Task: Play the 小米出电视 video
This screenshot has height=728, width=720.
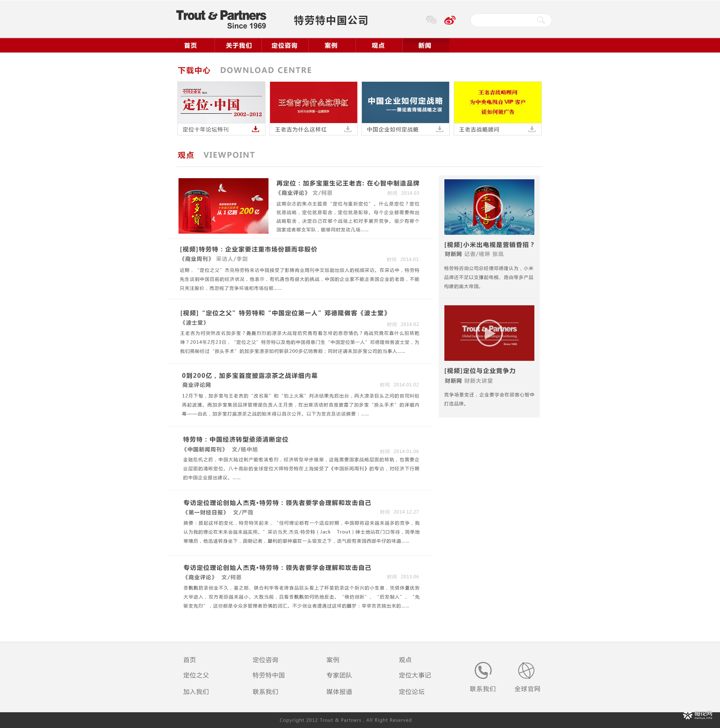Action: (489, 207)
